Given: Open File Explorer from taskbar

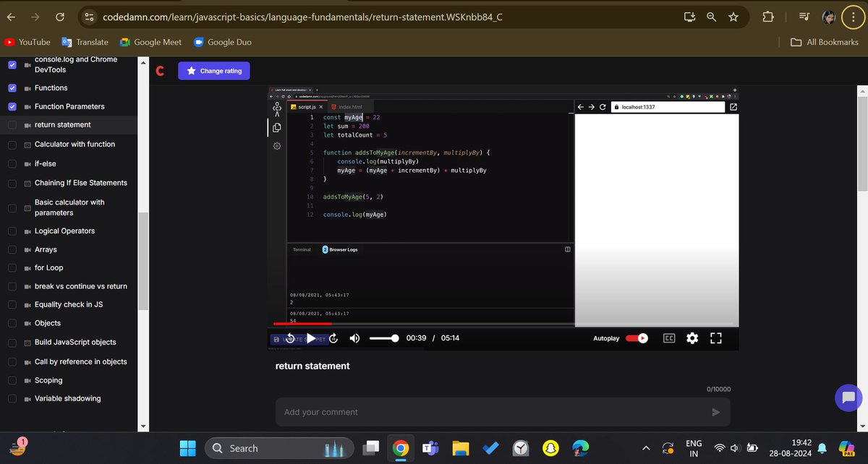Looking at the screenshot, I should pos(461,448).
